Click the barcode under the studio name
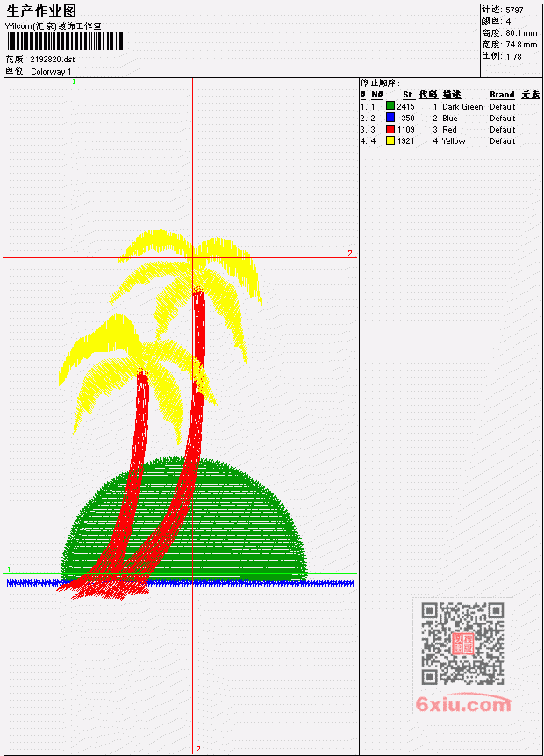544x756 pixels. [65, 41]
